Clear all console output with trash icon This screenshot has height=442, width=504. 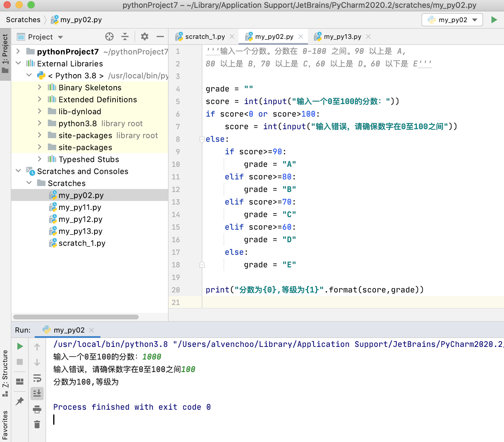[x=37, y=424]
